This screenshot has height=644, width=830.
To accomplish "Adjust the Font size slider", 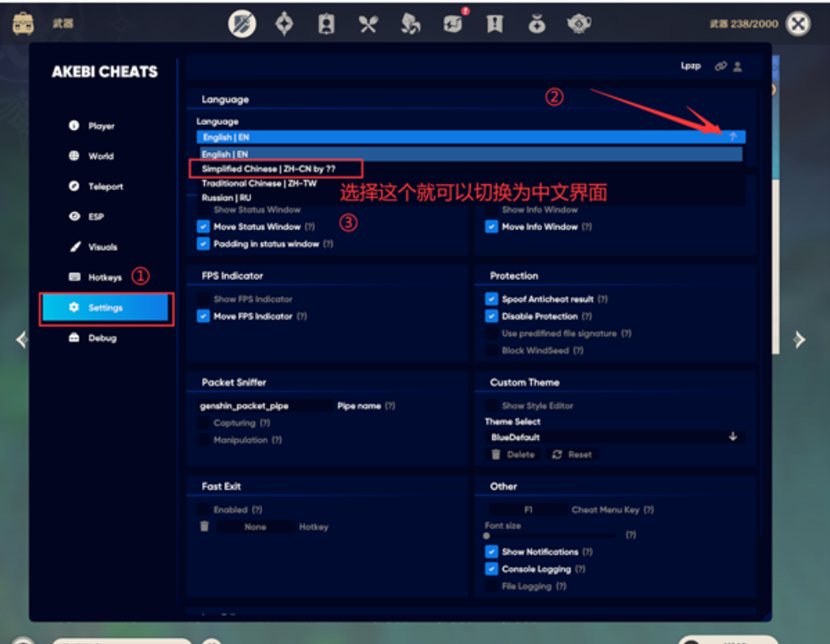I will [549, 536].
